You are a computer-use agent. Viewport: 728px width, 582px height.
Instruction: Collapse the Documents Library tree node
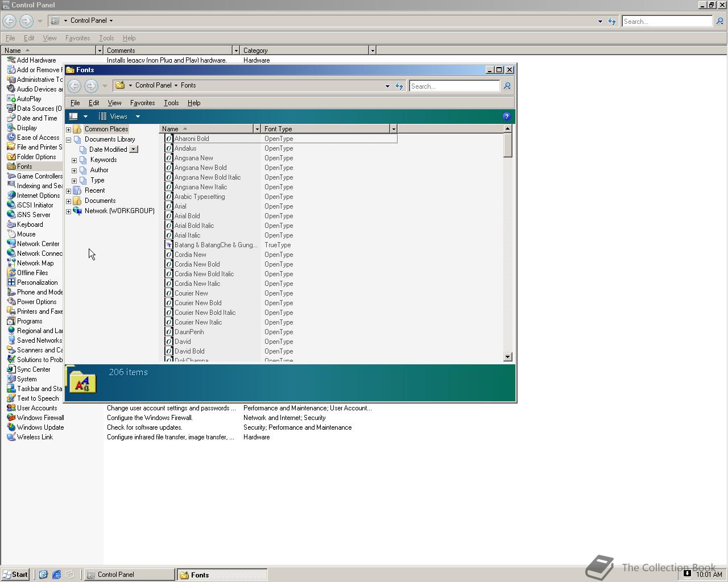(x=69, y=140)
